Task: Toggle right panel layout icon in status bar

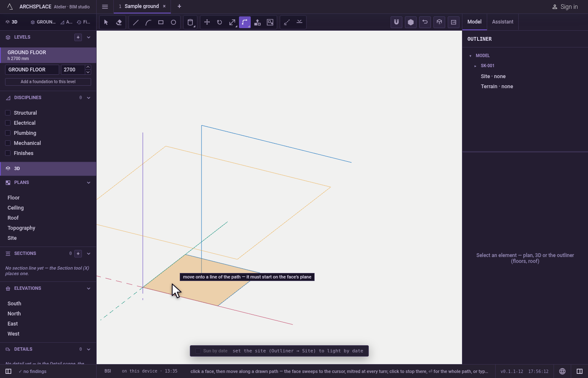Action: coord(580,371)
